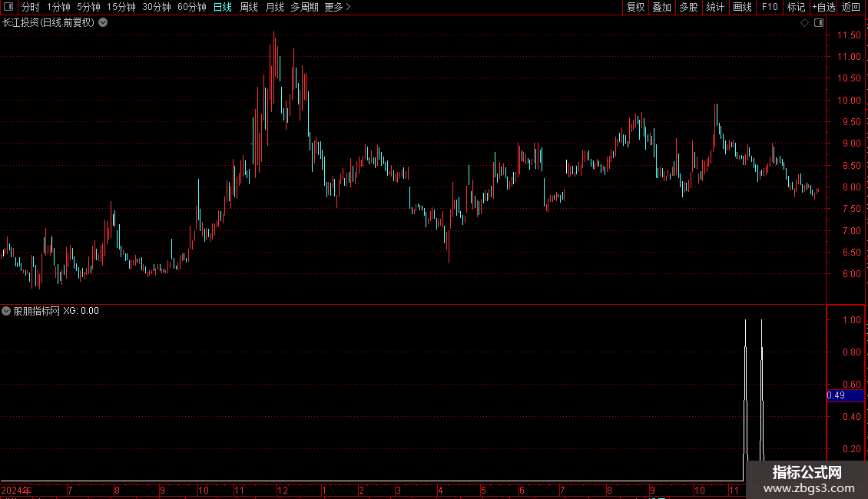Add stock via +自选 button

[823, 7]
